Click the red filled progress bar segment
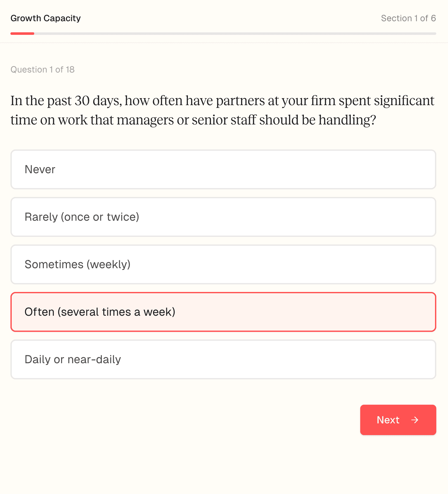The image size is (448, 494). click(22, 33)
